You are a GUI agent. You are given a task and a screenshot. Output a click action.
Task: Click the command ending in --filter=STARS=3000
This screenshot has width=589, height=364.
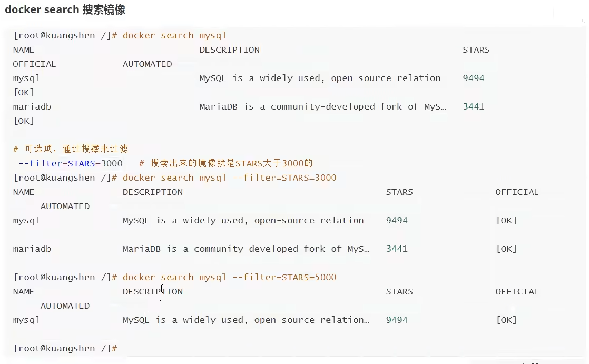click(x=229, y=178)
